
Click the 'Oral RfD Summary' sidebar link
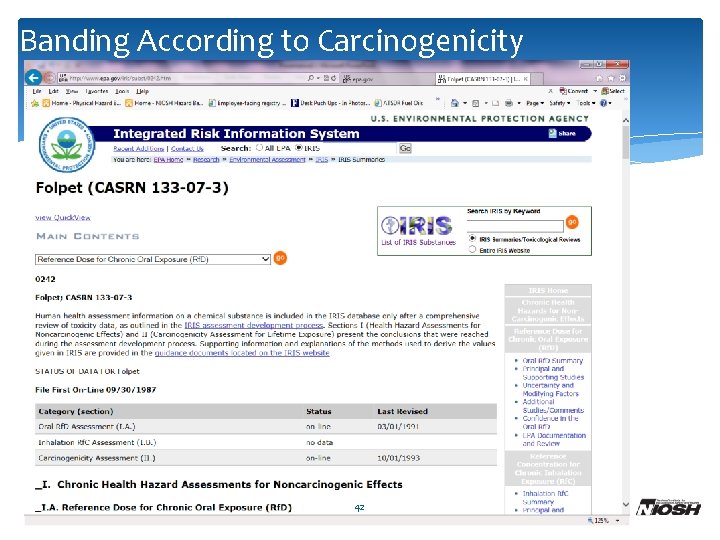[552, 360]
